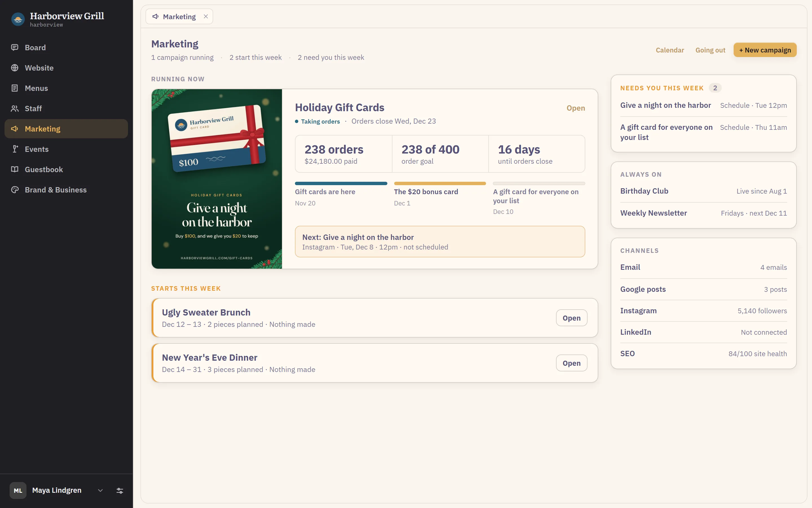812x508 pixels.
Task: Click the ML user avatar
Action: coord(18,491)
